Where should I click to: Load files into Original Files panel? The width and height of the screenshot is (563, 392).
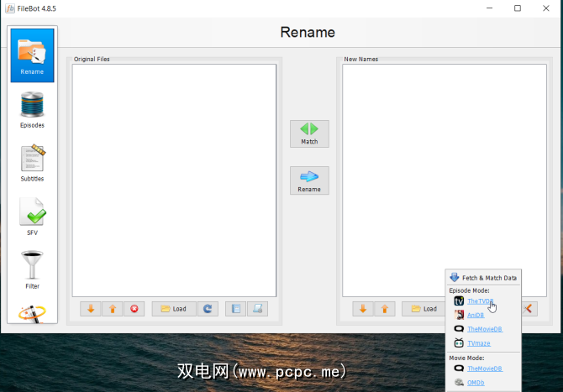174,309
